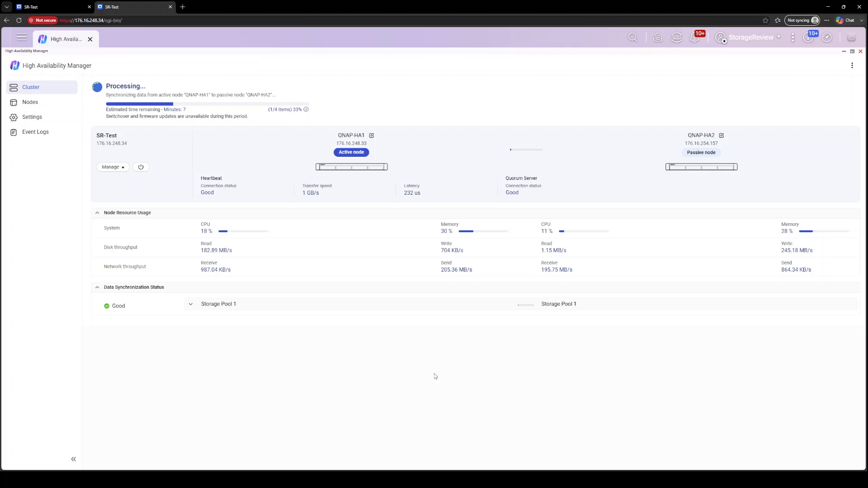868x488 pixels.
Task: Switch to the first SR-Test browser tab
Action: (x=53, y=7)
